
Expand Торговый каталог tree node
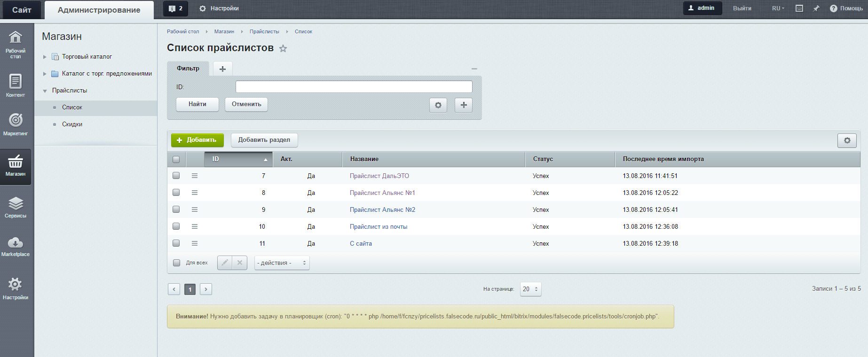[45, 57]
